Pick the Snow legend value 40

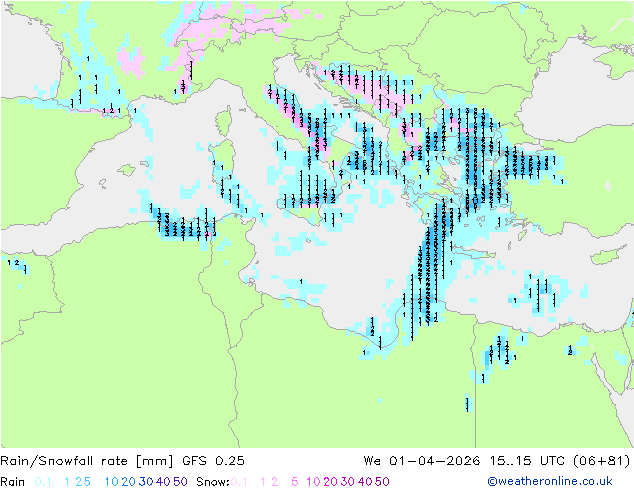click(x=365, y=482)
